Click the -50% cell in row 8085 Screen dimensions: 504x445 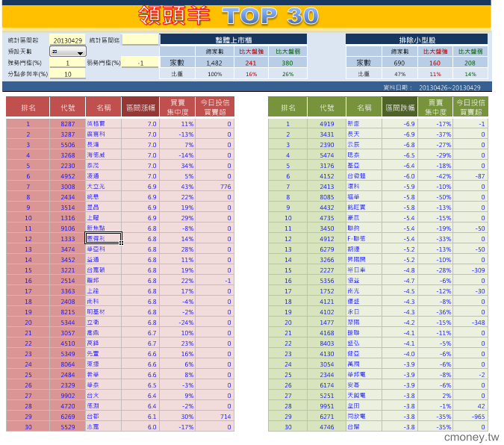tap(435, 197)
